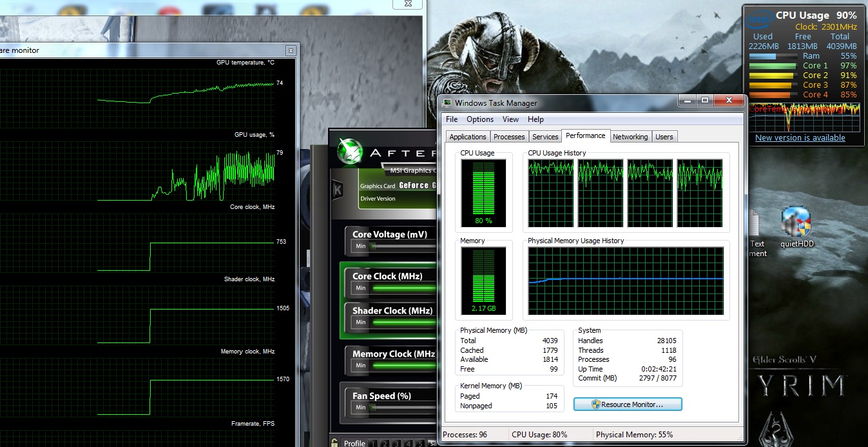Click the Task Manager title bar icon

coord(447,103)
